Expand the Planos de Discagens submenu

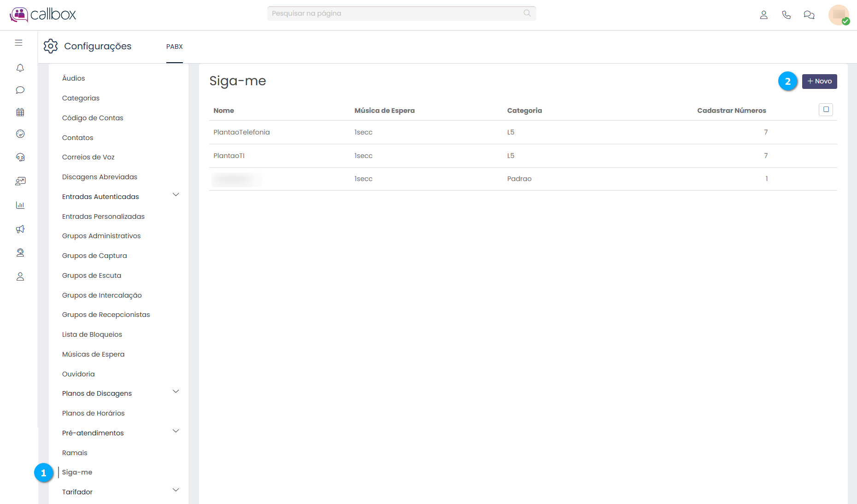[x=176, y=392]
